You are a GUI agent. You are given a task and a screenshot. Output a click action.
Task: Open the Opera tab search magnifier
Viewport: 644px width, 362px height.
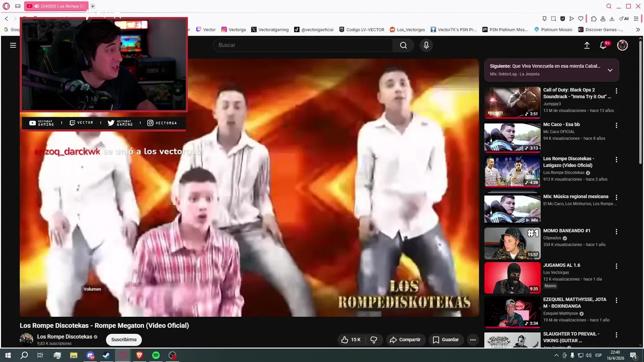(609, 6)
